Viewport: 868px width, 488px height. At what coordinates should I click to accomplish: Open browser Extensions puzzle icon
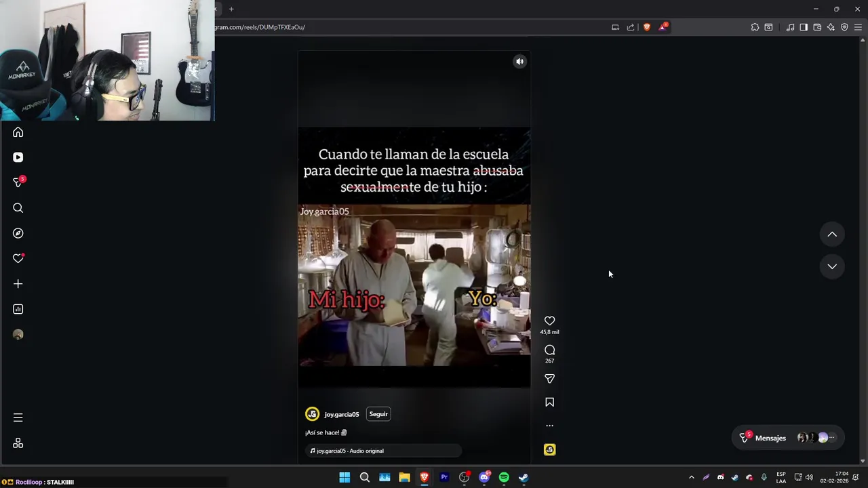pos(755,27)
